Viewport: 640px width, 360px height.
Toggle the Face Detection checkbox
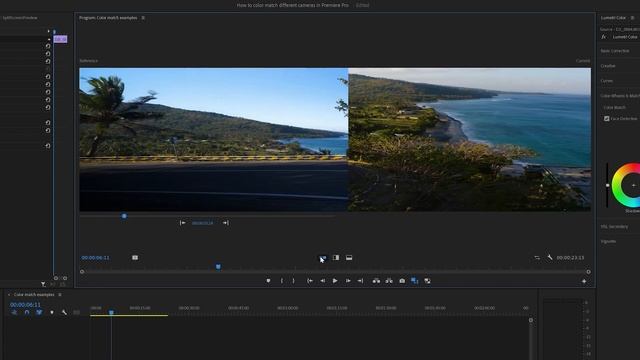point(607,119)
